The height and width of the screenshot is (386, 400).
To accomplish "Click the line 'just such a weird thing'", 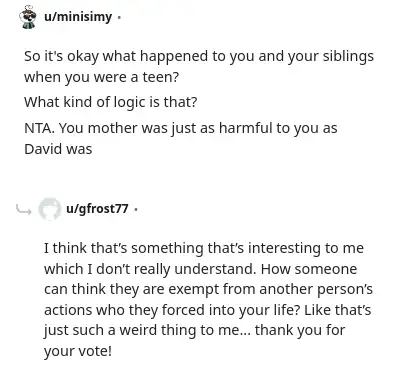I will click(x=194, y=330).
